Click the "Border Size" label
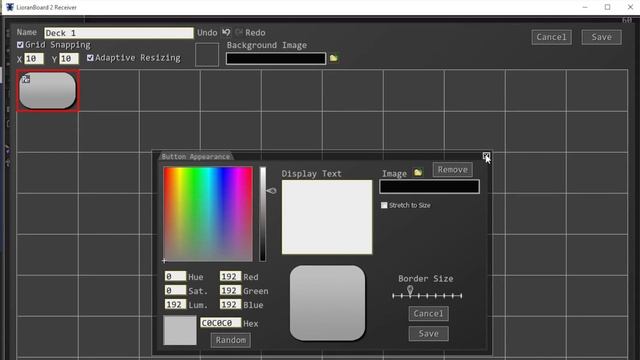Viewport: 640px width, 360px height. click(426, 279)
